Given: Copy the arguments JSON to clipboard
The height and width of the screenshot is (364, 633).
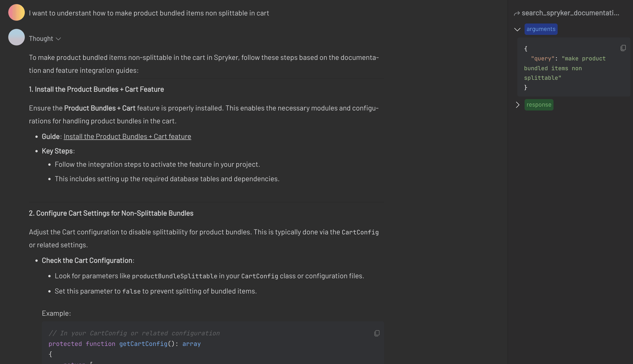Looking at the screenshot, I should point(623,48).
